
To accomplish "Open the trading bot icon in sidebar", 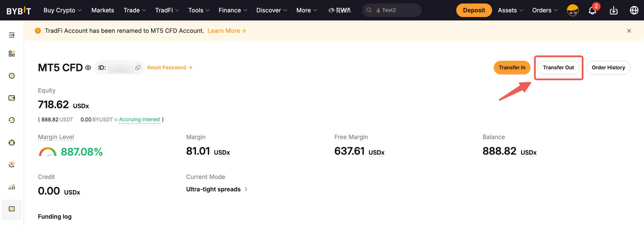I will click(x=12, y=142).
